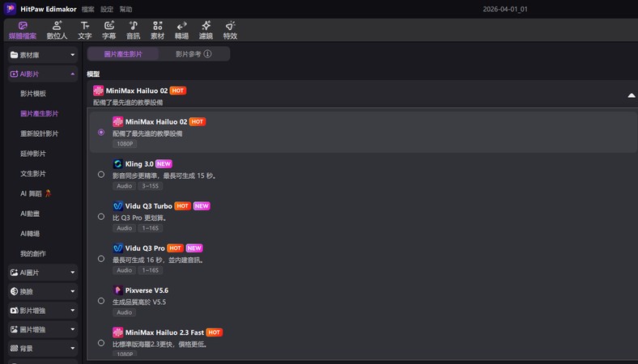Open the 轉場 transitions icon
Image resolution: width=638 pixels, height=364 pixels.
coord(181,30)
